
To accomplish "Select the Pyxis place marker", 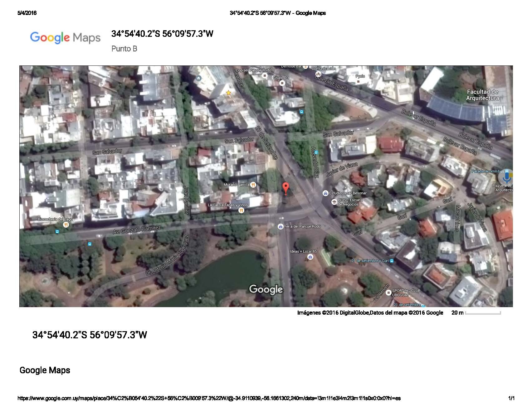I will click(358, 82).
